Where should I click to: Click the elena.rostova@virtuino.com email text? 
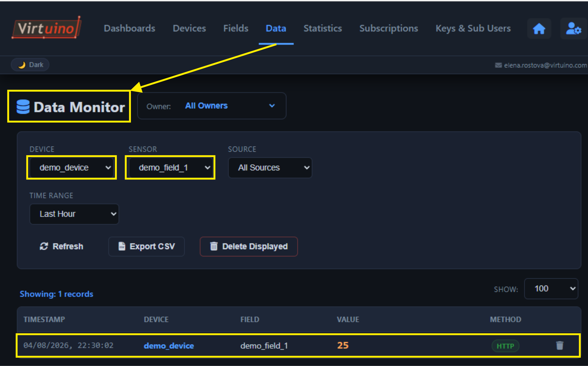click(x=545, y=65)
